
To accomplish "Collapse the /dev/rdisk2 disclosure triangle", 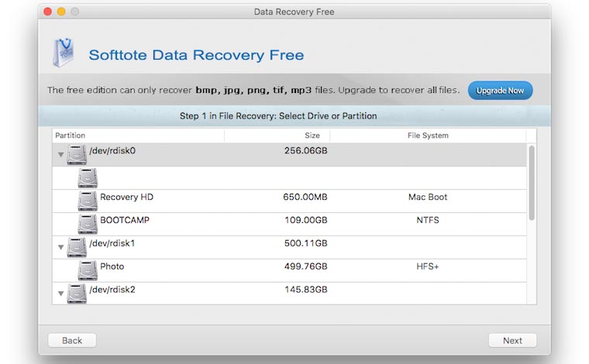I will (x=60, y=294).
